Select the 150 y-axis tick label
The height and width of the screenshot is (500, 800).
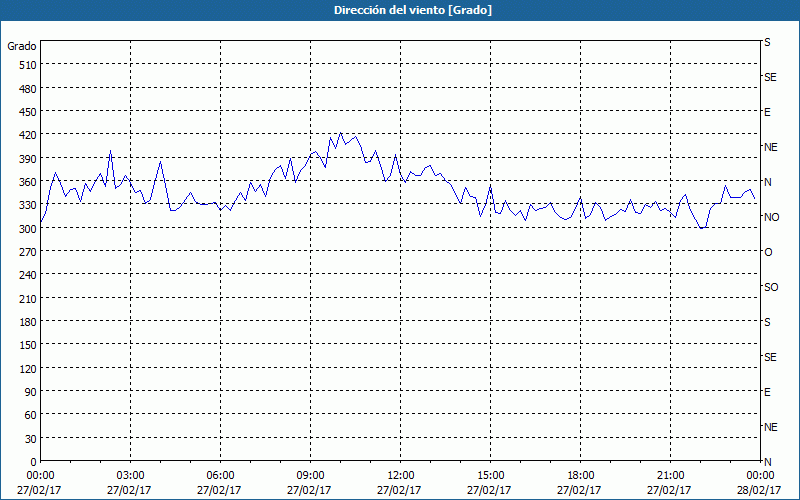pos(29,345)
